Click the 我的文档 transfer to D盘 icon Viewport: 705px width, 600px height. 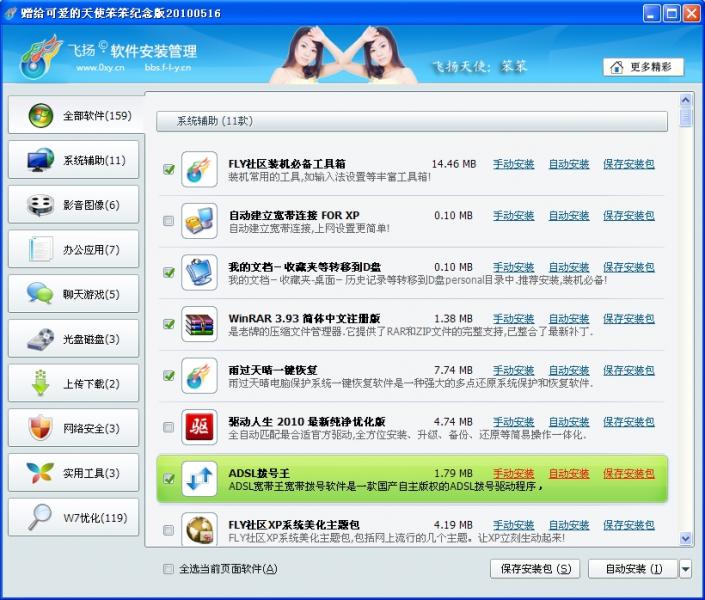pyautogui.click(x=199, y=273)
